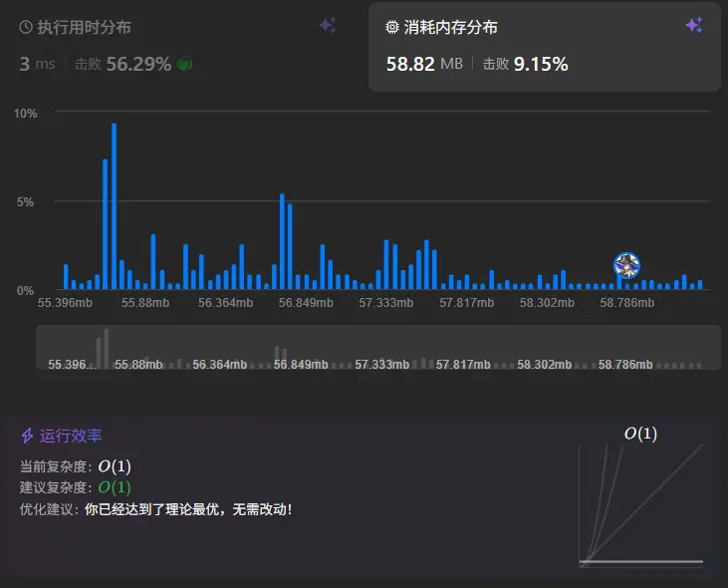Click the user avatar marker on the chart
728x588 pixels.
click(626, 265)
